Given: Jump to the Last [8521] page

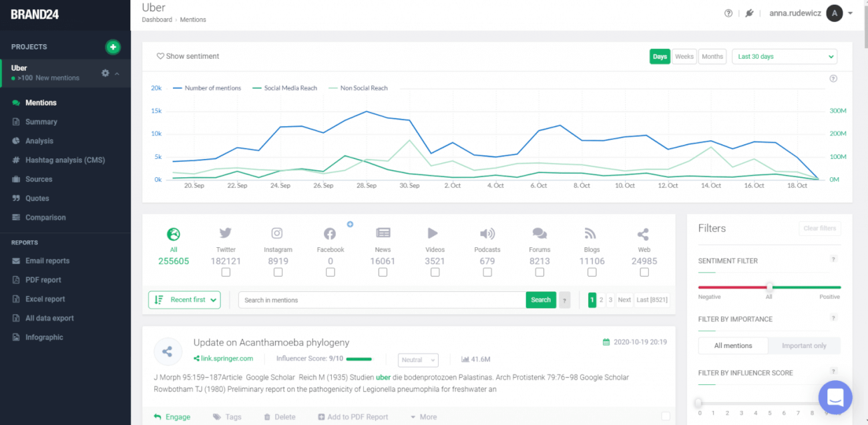Looking at the screenshot, I should pyautogui.click(x=652, y=300).
